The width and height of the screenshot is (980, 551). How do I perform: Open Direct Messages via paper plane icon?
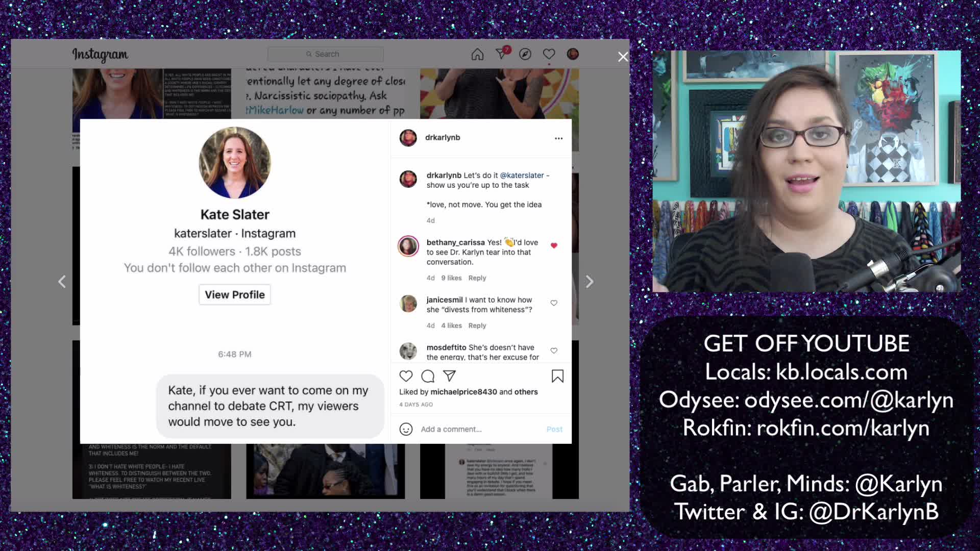click(501, 54)
